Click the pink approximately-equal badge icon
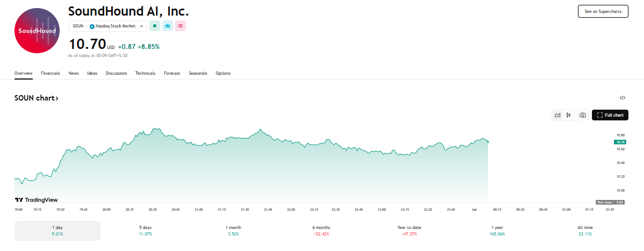Image resolution: width=644 pixels, height=251 pixels. (180, 26)
